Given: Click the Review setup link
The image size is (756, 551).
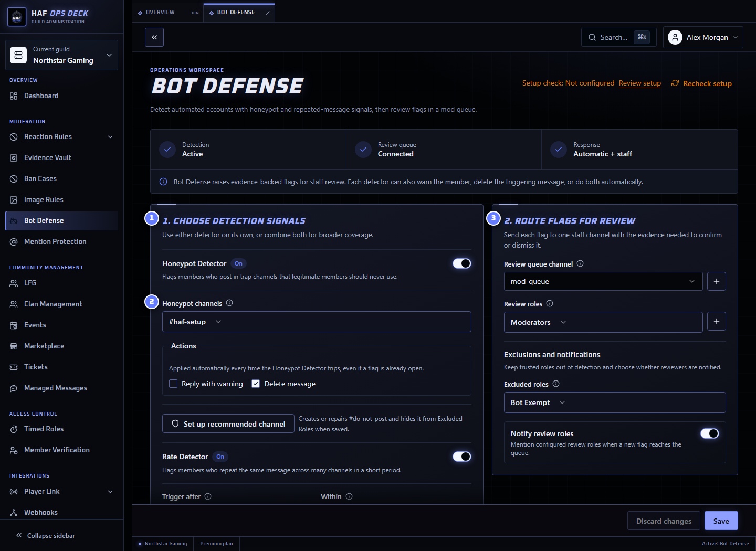Looking at the screenshot, I should pos(640,83).
